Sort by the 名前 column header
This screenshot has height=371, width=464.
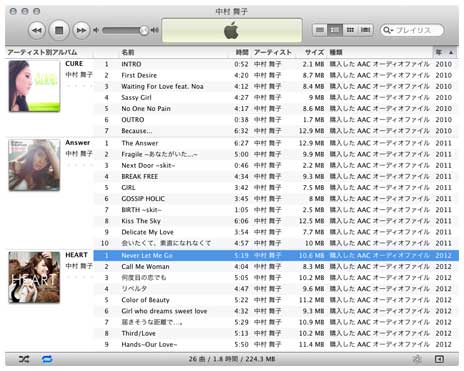[x=128, y=52]
